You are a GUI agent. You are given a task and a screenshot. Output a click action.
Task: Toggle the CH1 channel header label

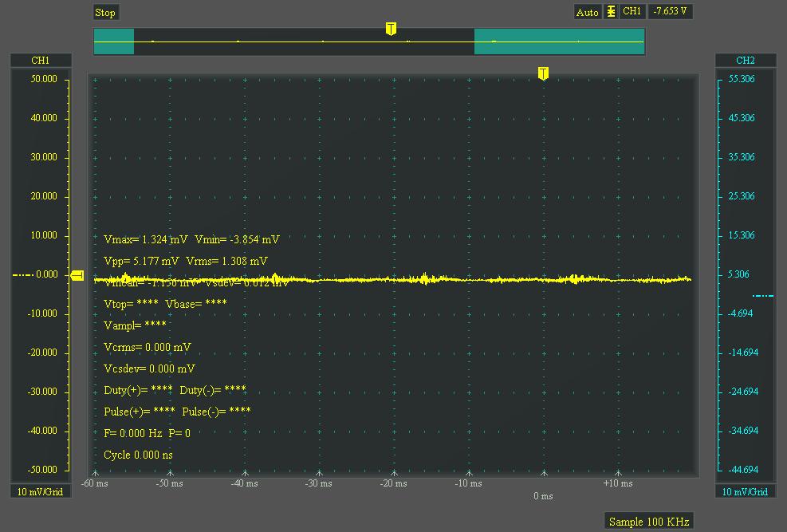pyautogui.click(x=41, y=61)
